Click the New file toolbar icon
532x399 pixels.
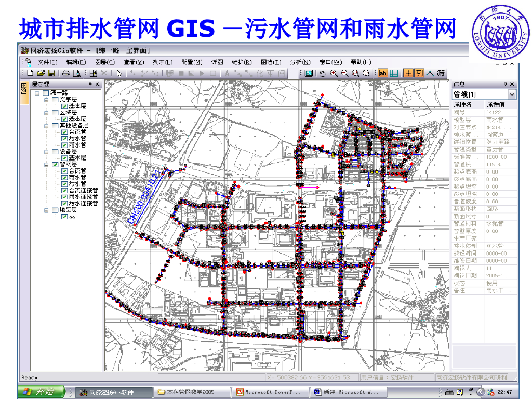pyautogui.click(x=30, y=73)
